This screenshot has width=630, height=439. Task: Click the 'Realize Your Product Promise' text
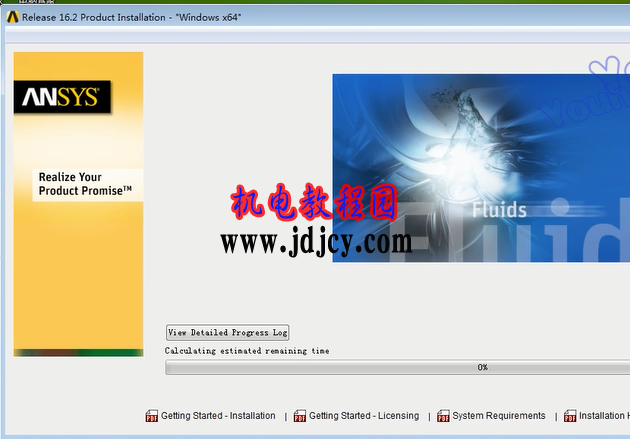click(x=85, y=184)
